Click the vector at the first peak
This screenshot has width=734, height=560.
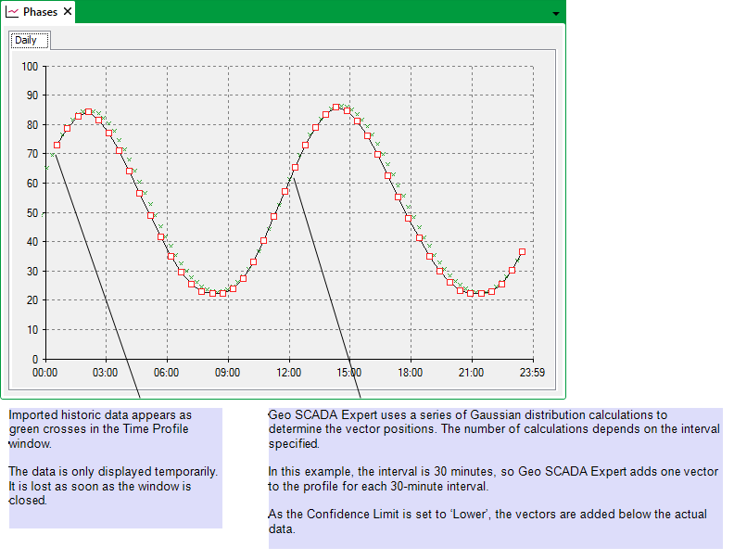point(88,111)
